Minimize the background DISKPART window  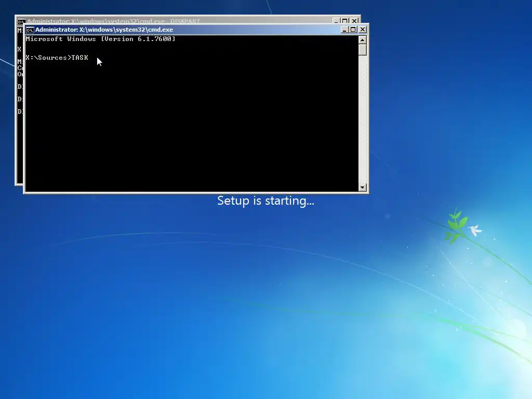point(336,21)
